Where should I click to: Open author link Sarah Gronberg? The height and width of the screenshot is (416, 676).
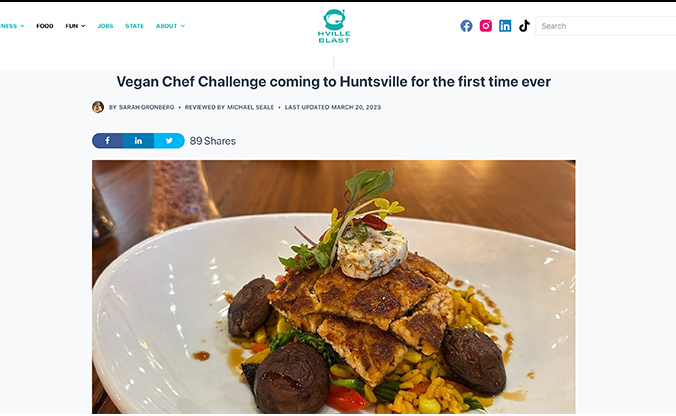coord(147,107)
